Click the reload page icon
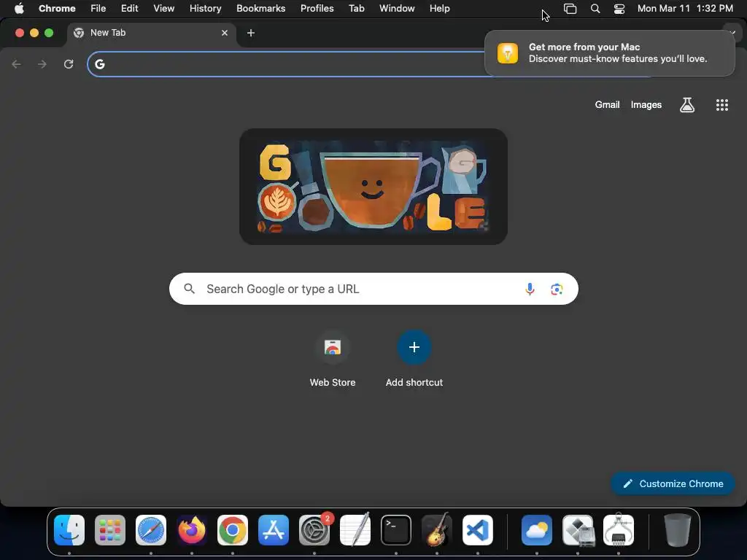Viewport: 747px width, 560px height. point(69,64)
